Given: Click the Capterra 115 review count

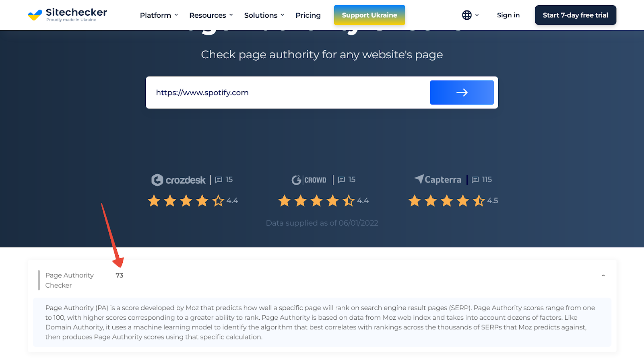Looking at the screenshot, I should [x=487, y=180].
